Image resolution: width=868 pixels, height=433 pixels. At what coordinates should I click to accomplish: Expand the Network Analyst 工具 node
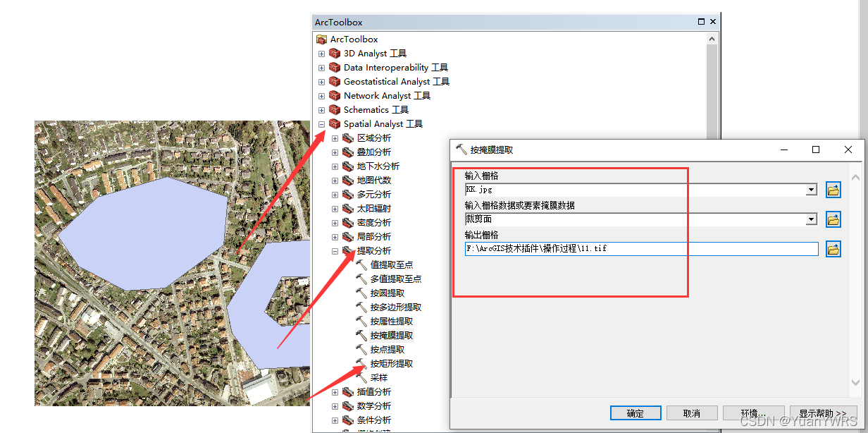[x=321, y=96]
